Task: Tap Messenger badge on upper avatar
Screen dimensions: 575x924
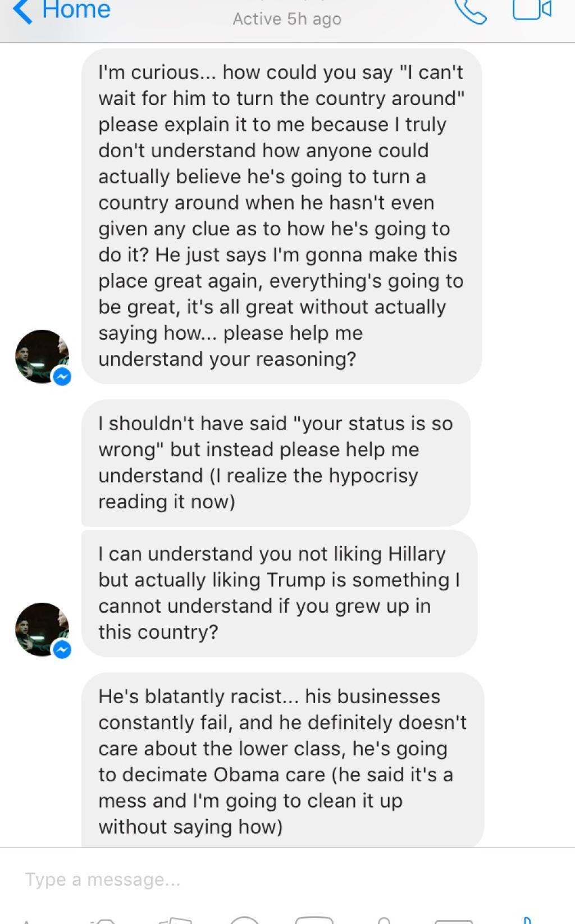Action: pyautogui.click(x=62, y=376)
